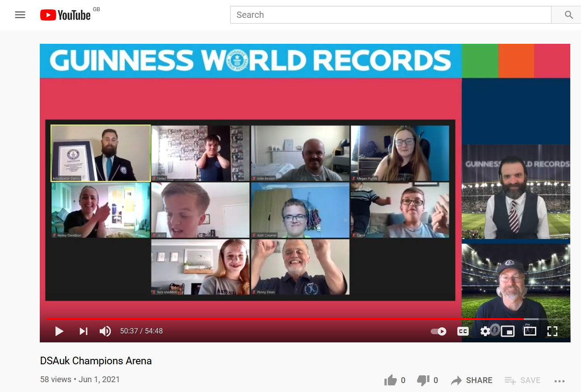Open the player settings gear
Screen dimensions: 581x392
(x=485, y=331)
